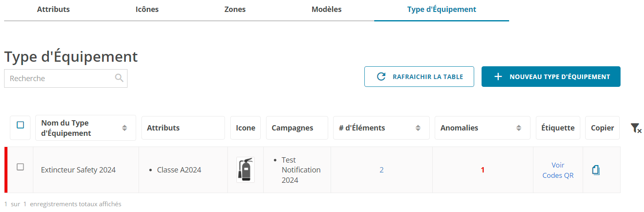Go to the Zones tab
644x212 pixels.
(x=235, y=9)
